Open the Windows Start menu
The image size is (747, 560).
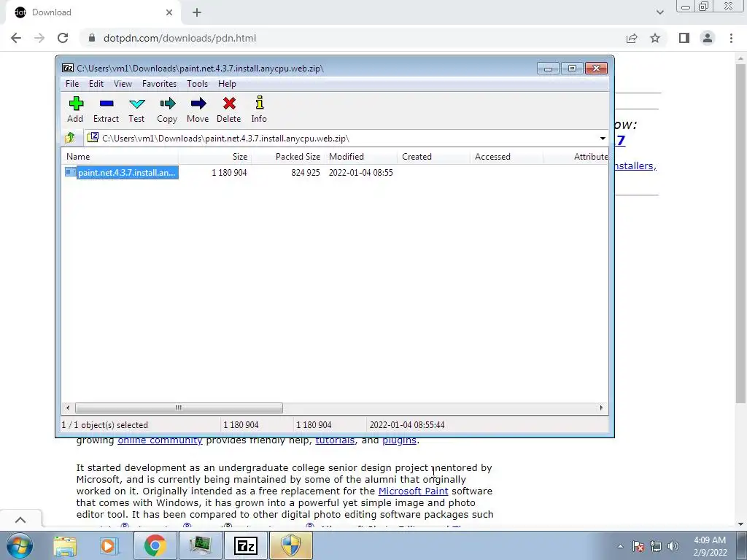point(19,545)
